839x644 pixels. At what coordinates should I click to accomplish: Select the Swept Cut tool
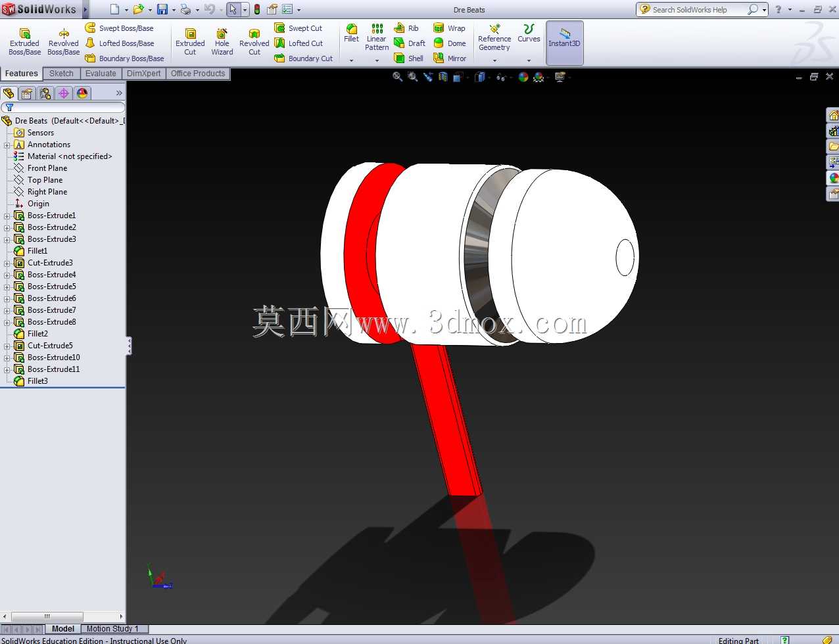pos(298,28)
